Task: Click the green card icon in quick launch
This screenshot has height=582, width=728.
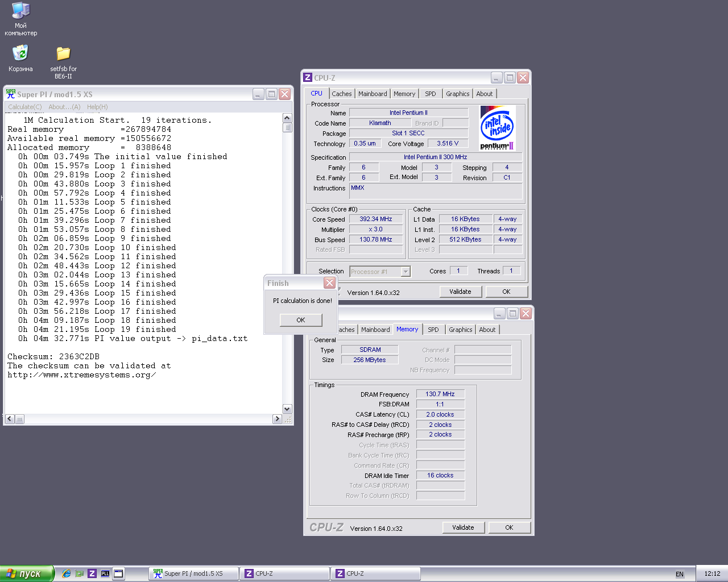Action: click(80, 573)
